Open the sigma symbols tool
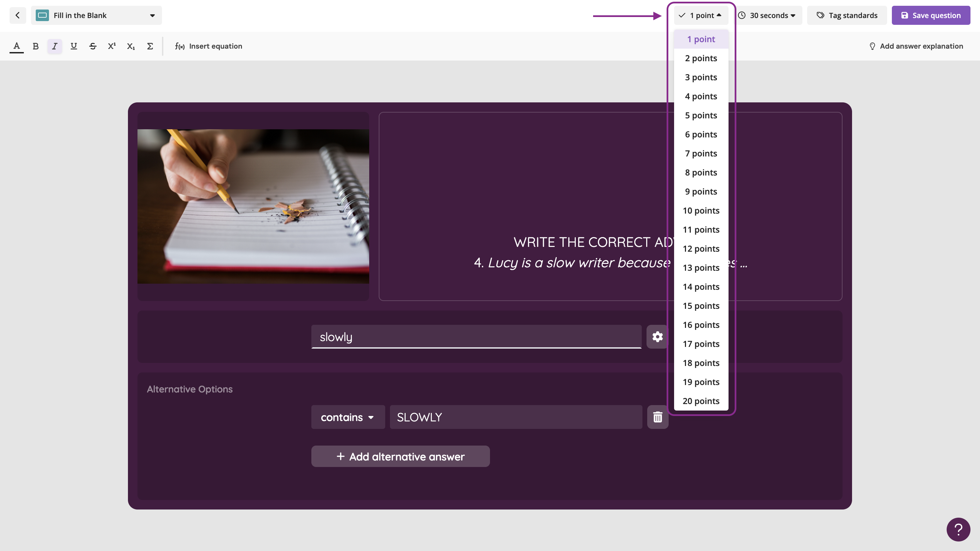Image resolution: width=980 pixels, height=551 pixels. pos(149,46)
